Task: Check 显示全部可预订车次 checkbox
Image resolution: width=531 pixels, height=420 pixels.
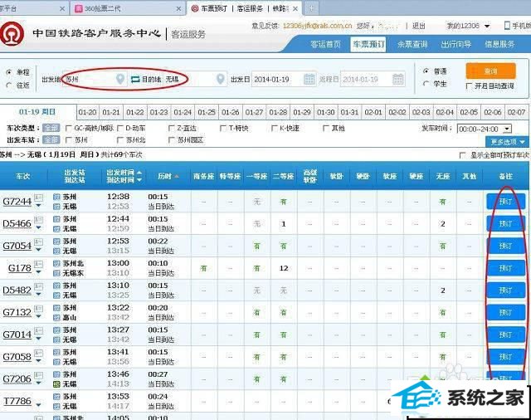Action: point(462,155)
